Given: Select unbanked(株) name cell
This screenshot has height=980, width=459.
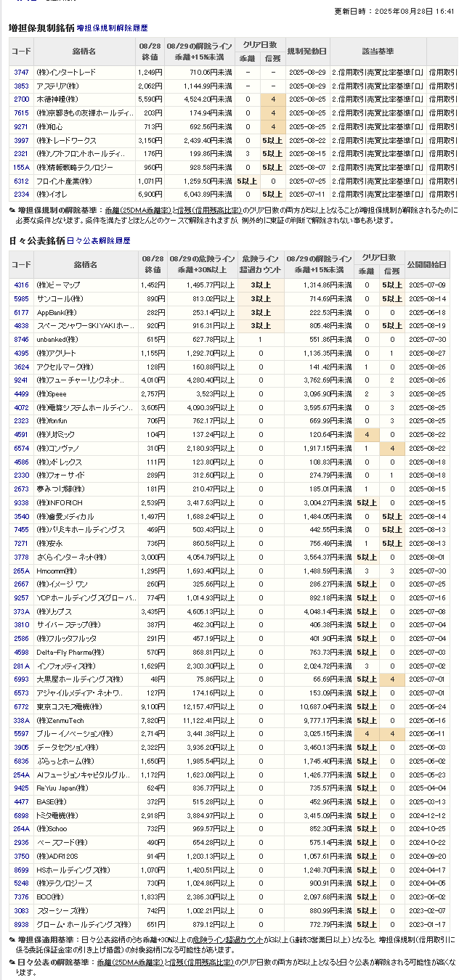Looking at the screenshot, I should click(x=85, y=340).
